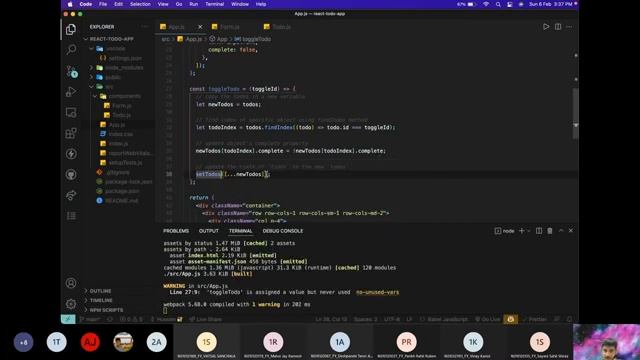Open notifications bell in status bar
Viewport: 640px width, 360px height.
tap(570, 319)
